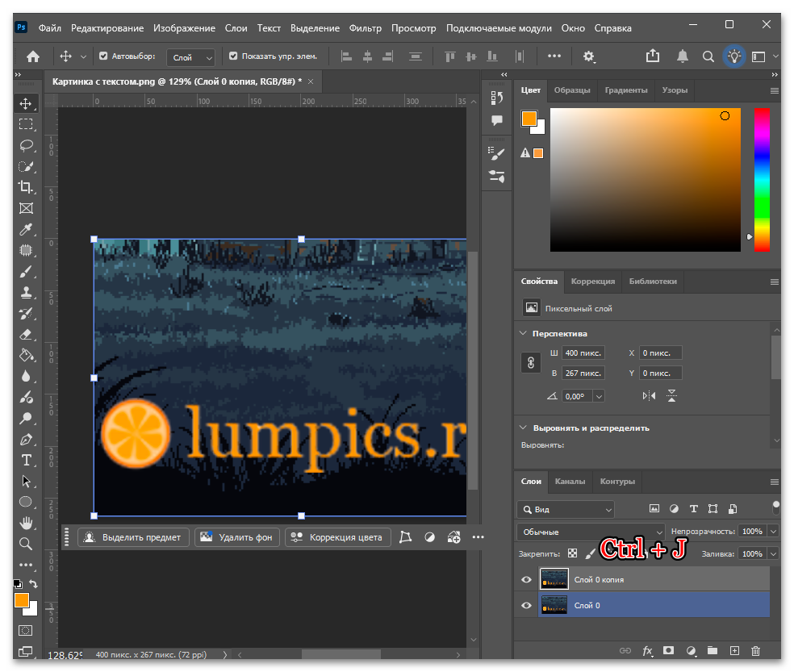Select the Pen tool
794x672 pixels.
click(26, 440)
